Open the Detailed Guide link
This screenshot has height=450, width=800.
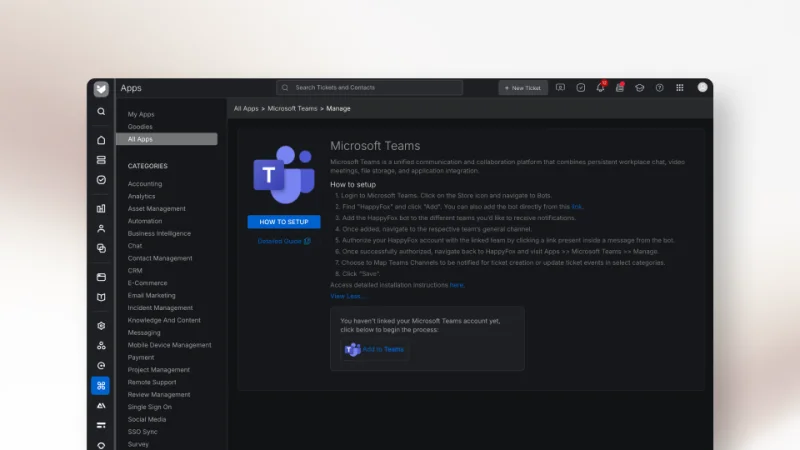[284, 241]
